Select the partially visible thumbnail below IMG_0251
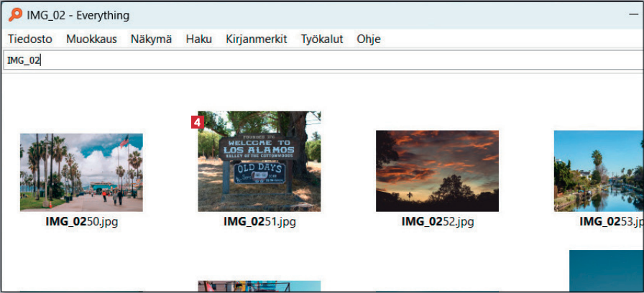644x293 pixels. pos(259,287)
